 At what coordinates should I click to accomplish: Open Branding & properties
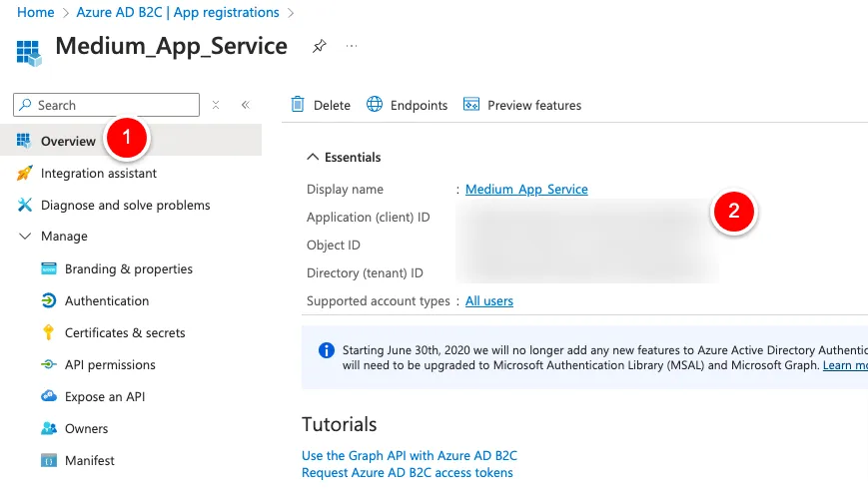click(x=128, y=268)
